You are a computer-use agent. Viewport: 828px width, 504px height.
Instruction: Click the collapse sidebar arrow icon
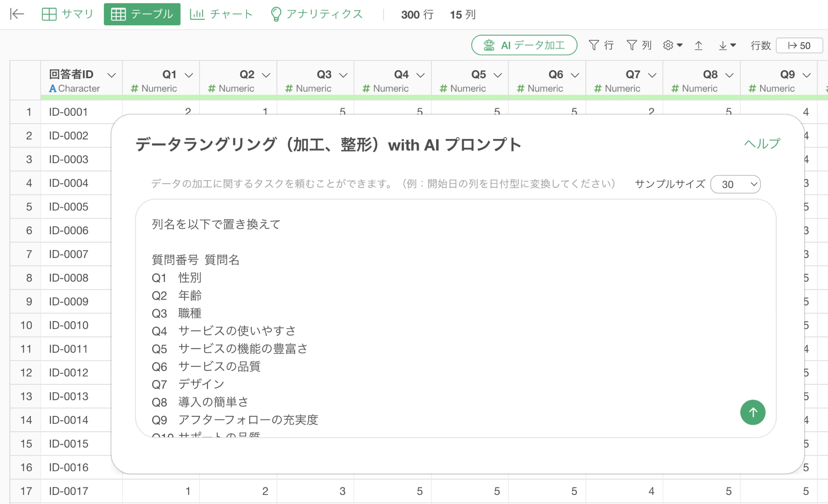click(17, 14)
